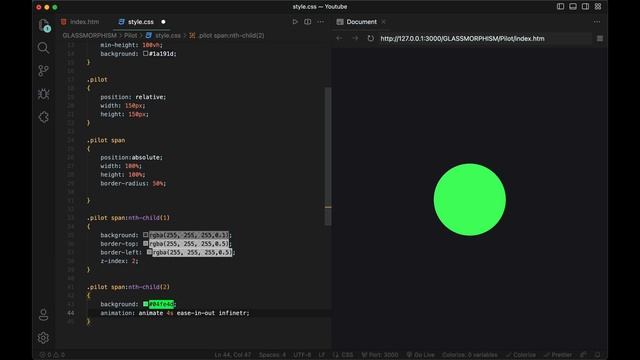Screen dimensions: 640x360
Task: Go back in the preview browser
Action: click(x=339, y=38)
